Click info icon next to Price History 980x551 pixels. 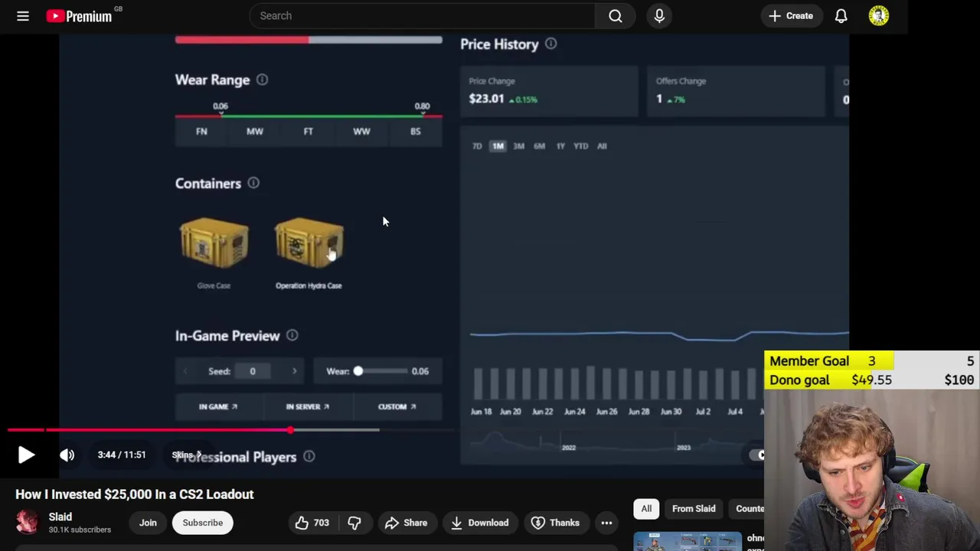tap(550, 44)
